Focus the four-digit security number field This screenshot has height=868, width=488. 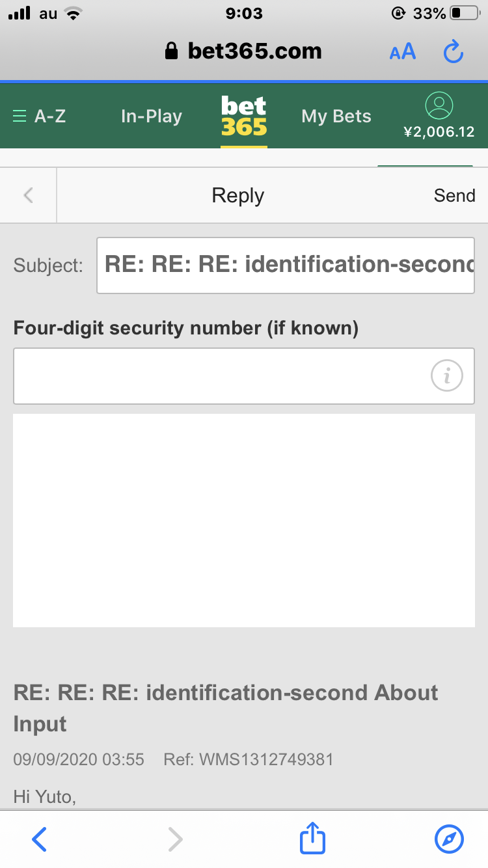point(243,376)
